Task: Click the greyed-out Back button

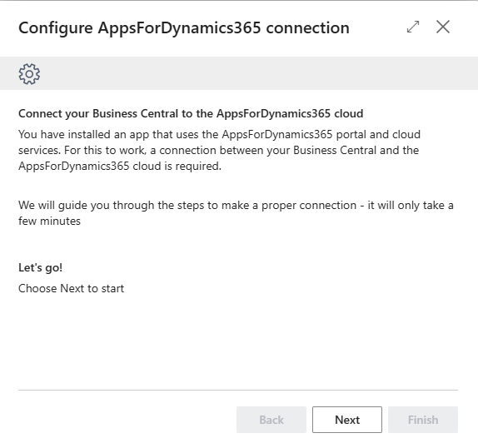Action: click(271, 420)
